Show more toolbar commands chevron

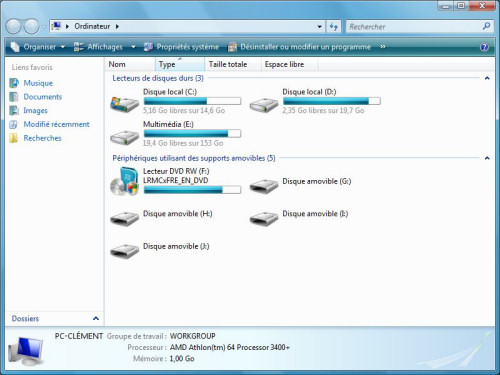coord(383,47)
